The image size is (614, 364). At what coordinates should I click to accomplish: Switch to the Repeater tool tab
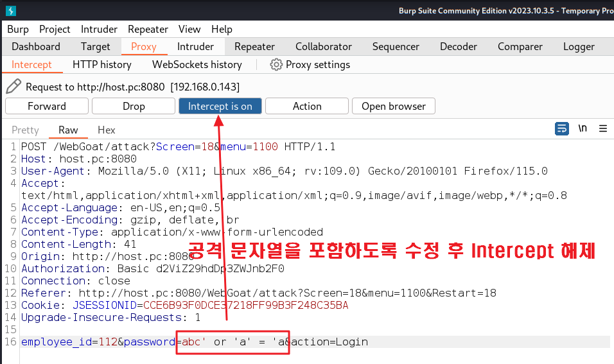[x=254, y=47]
